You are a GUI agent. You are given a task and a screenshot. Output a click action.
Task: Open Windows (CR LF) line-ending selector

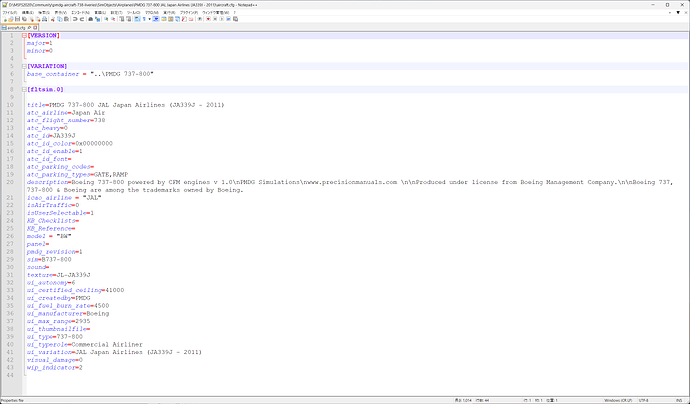point(618,400)
